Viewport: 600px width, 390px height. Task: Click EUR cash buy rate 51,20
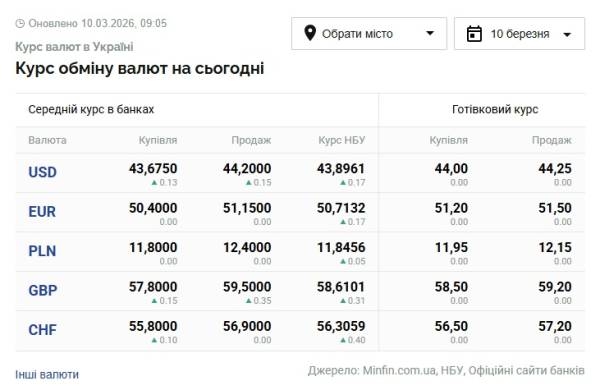point(451,208)
